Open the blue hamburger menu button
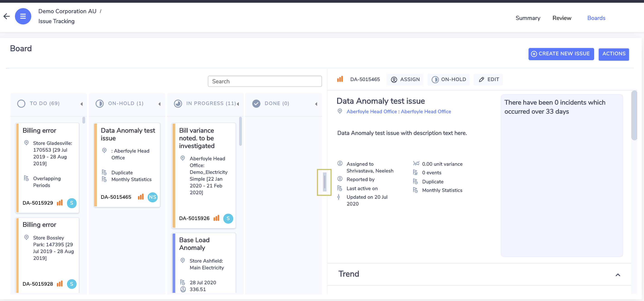This screenshot has width=644, height=301. tap(23, 16)
